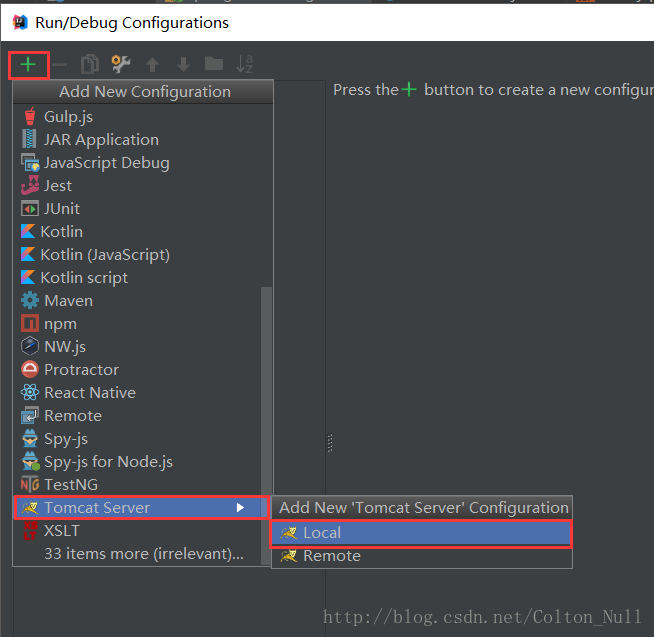654x637 pixels.
Task: Click the JavaScript Debug icon
Action: click(x=30, y=163)
